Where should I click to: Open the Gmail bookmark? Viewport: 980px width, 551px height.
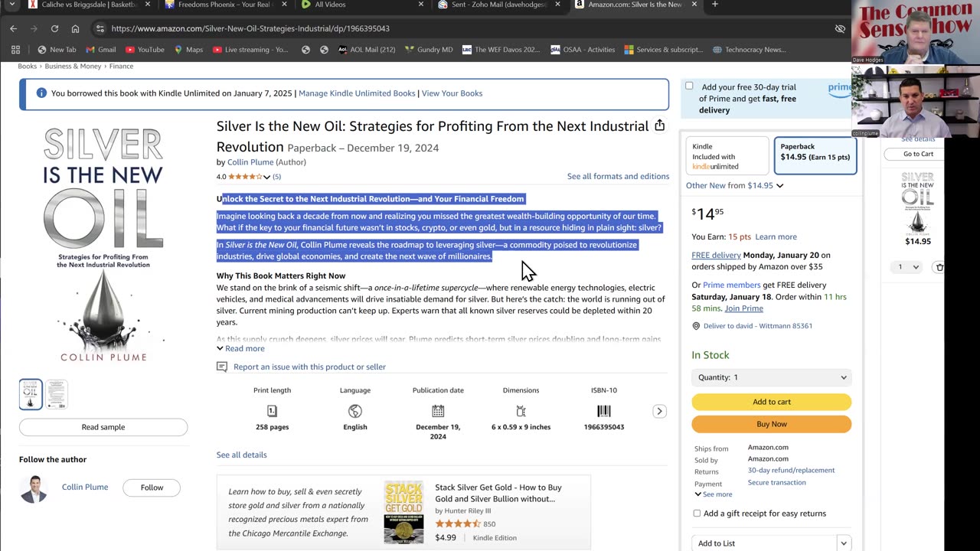click(x=101, y=50)
